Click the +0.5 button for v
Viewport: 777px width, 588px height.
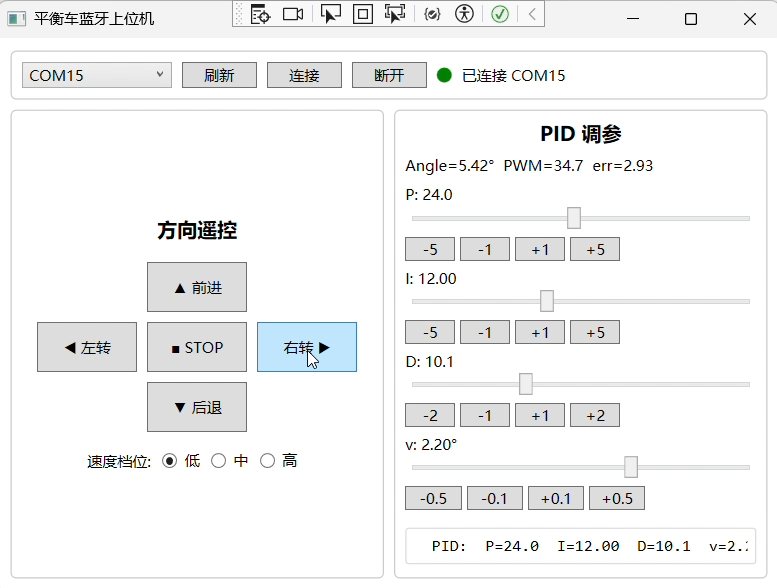tap(617, 498)
